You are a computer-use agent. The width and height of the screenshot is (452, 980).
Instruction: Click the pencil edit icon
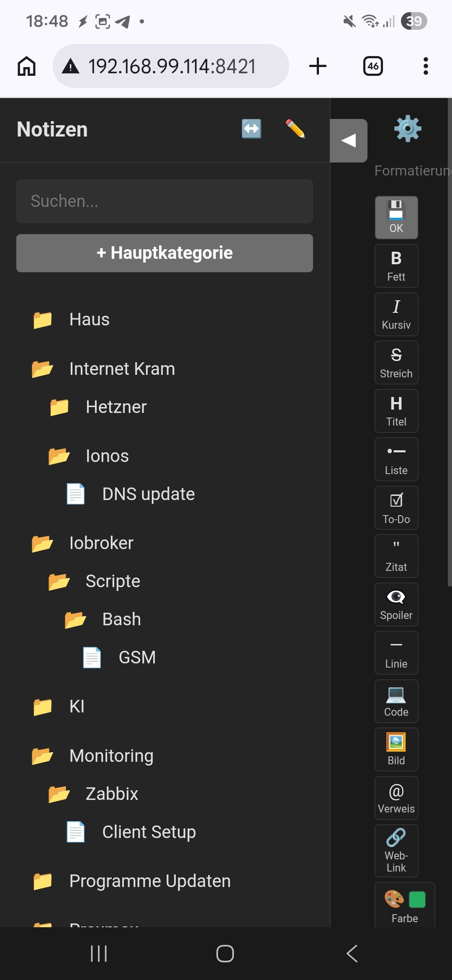pos(295,129)
